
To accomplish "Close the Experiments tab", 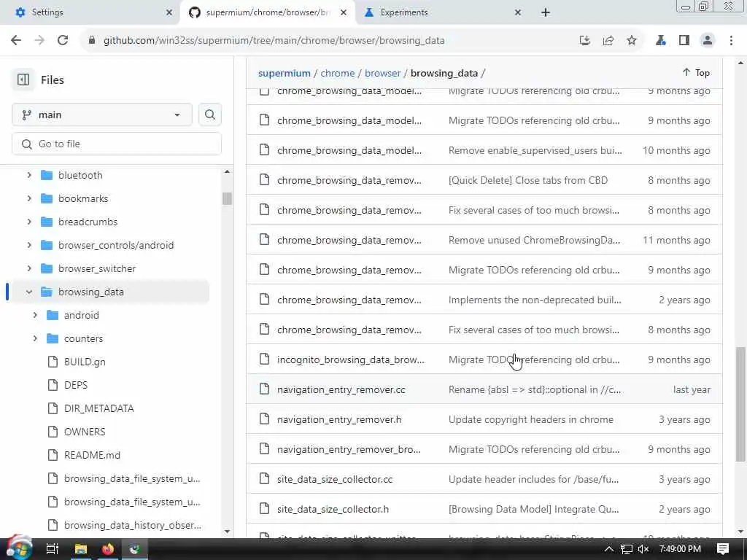I will point(518,12).
